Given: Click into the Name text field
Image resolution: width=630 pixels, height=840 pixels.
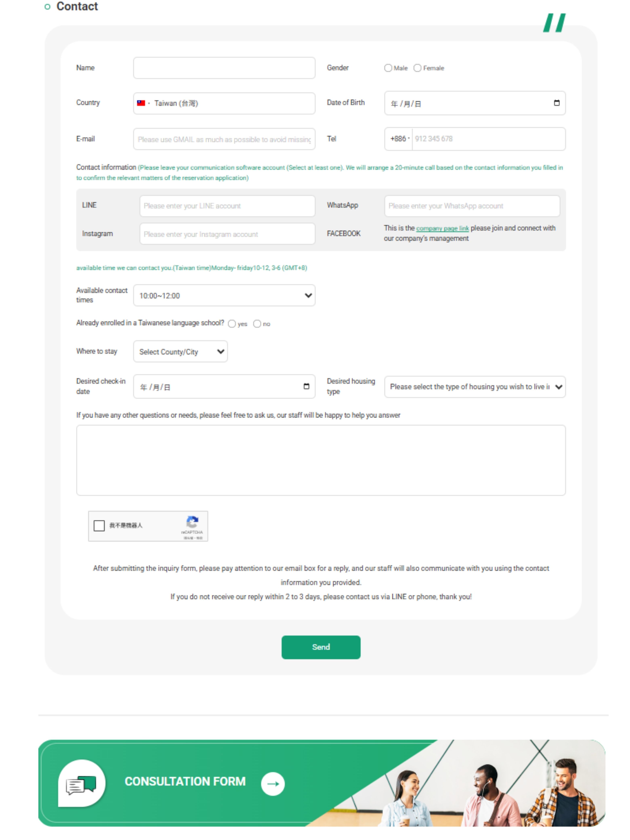Looking at the screenshot, I should (x=224, y=68).
